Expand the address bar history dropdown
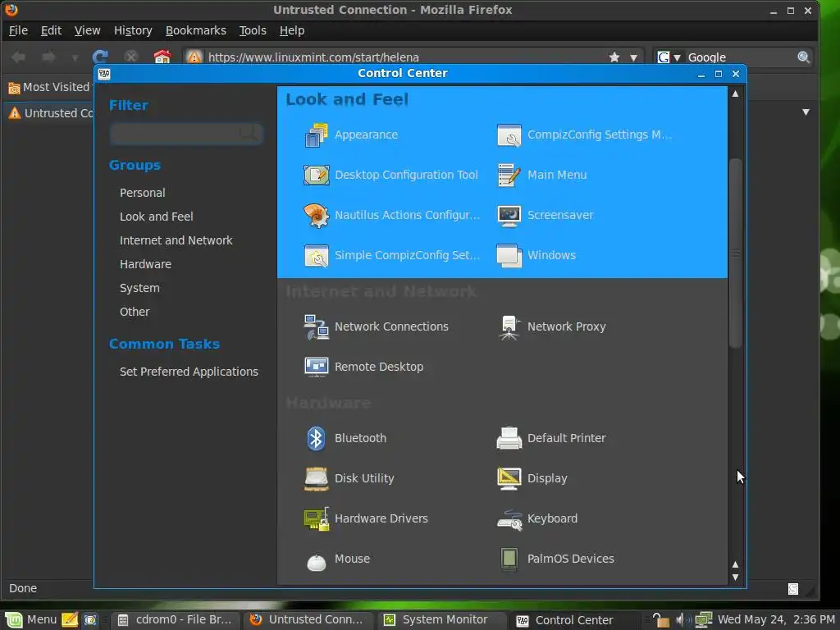This screenshot has height=630, width=840. tap(633, 58)
